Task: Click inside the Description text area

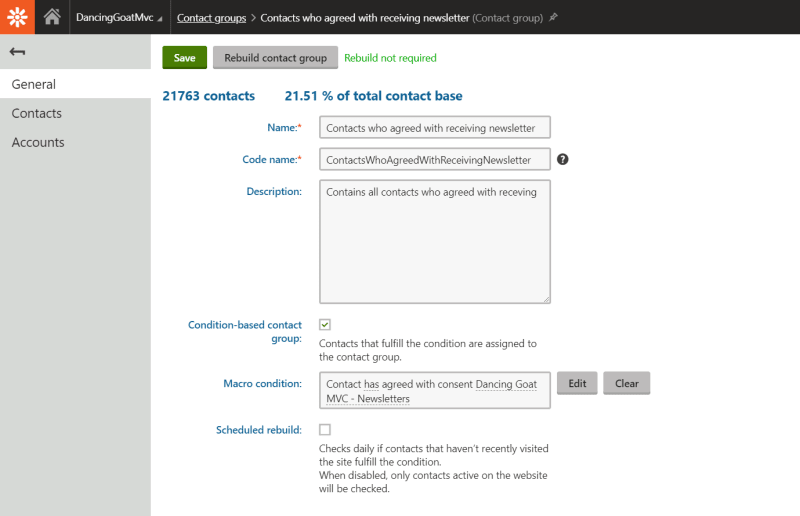Action: (435, 242)
